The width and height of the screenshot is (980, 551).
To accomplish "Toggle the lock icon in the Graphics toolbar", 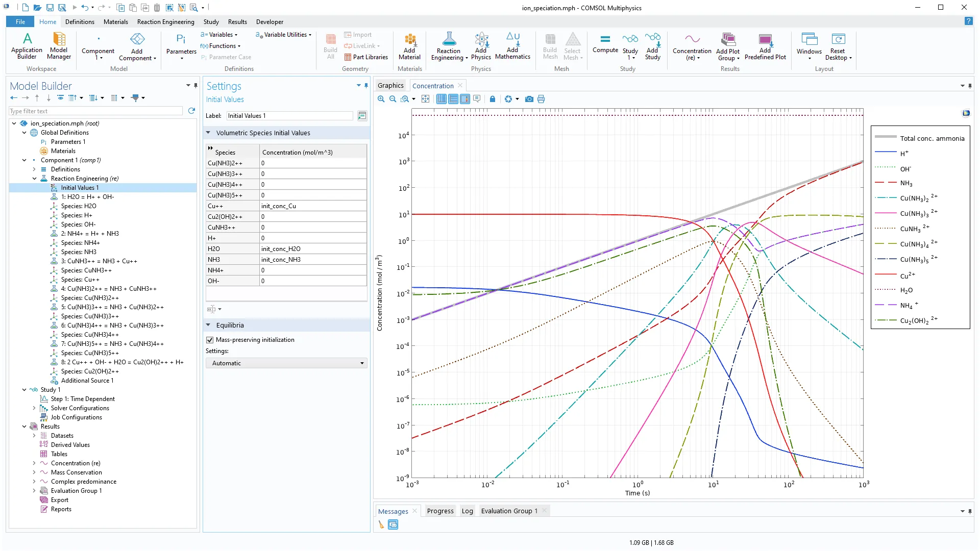I will point(493,99).
